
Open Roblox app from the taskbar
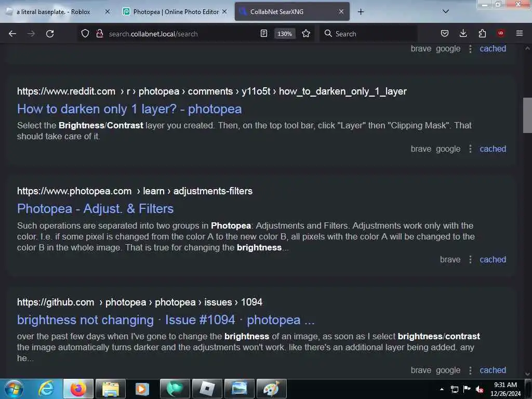[207, 389]
